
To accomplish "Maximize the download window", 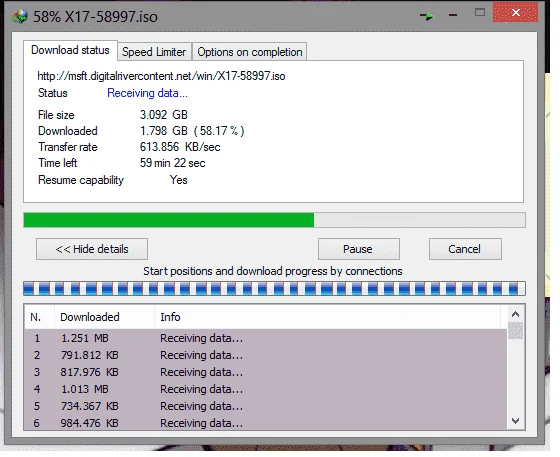I will point(480,12).
